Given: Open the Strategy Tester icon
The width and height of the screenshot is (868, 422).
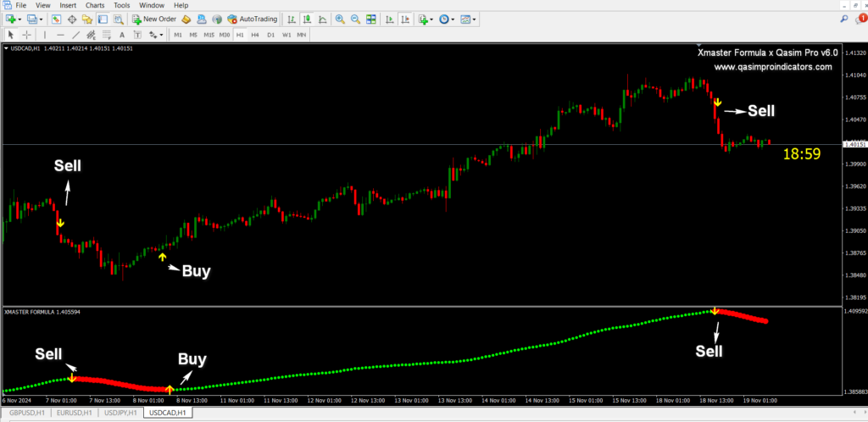Looking at the screenshot, I should pos(118,19).
